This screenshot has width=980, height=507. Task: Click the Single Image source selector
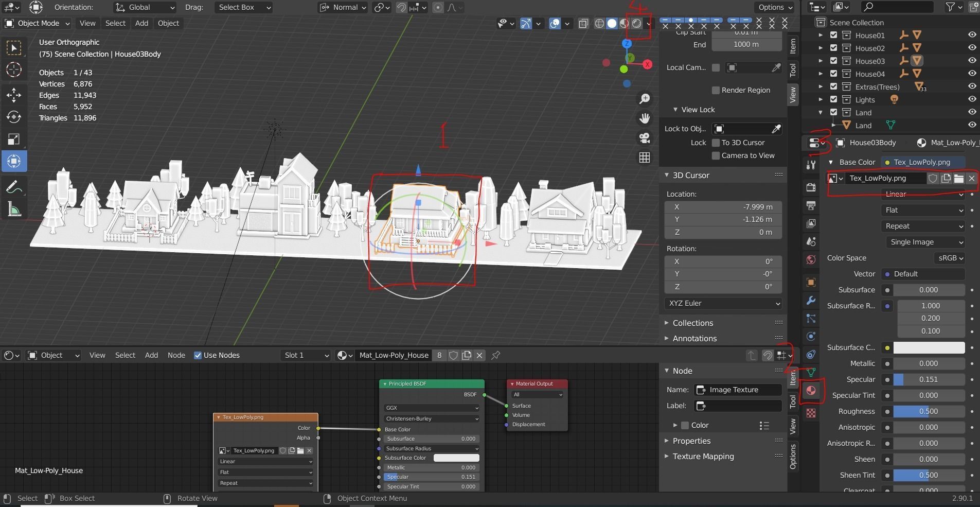coord(925,242)
